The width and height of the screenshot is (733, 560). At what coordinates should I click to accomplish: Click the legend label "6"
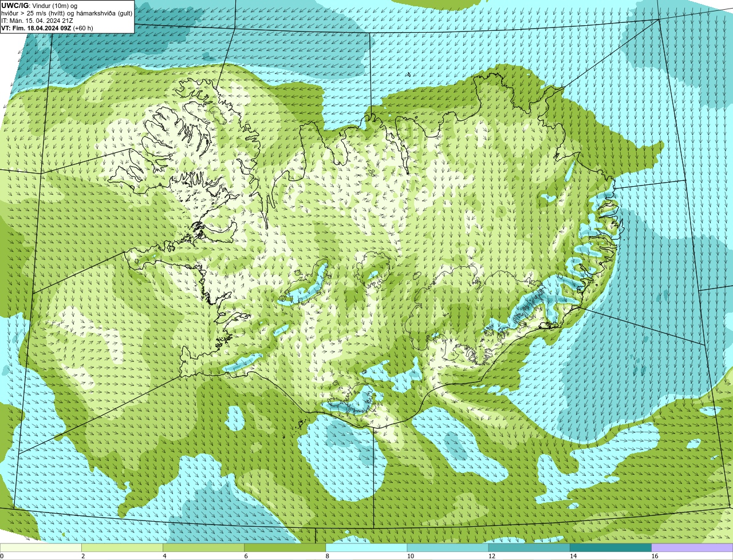tap(246, 556)
